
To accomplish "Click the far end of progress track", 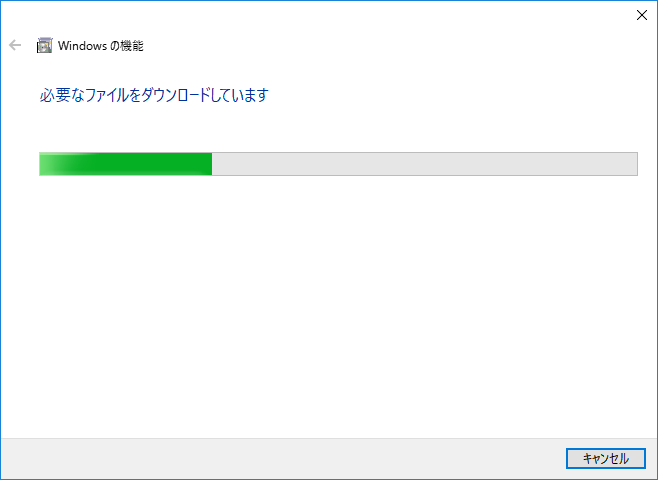I will tap(634, 164).
